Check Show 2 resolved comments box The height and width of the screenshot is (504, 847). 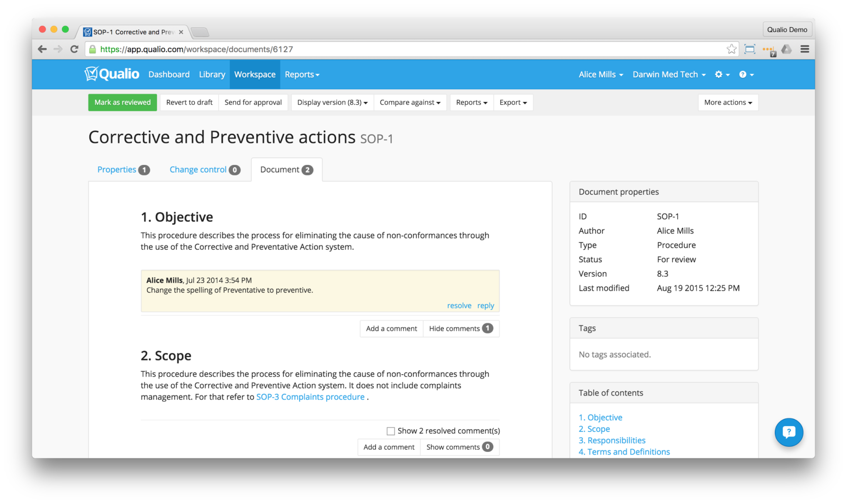[x=390, y=431]
